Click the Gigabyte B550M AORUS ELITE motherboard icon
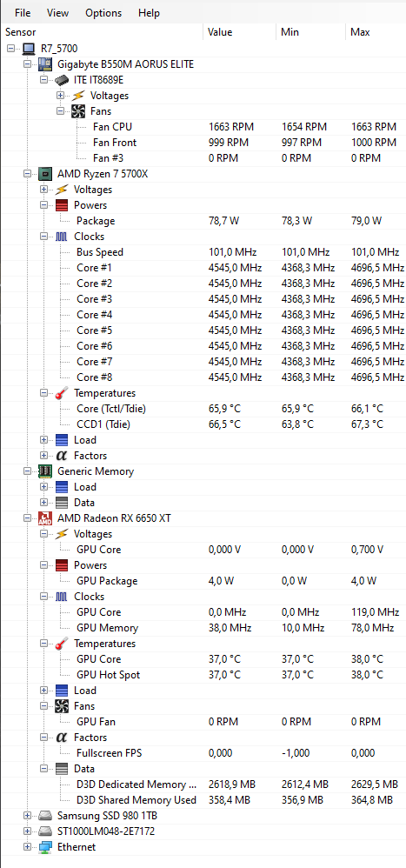The image size is (406, 868). pyautogui.click(x=45, y=64)
